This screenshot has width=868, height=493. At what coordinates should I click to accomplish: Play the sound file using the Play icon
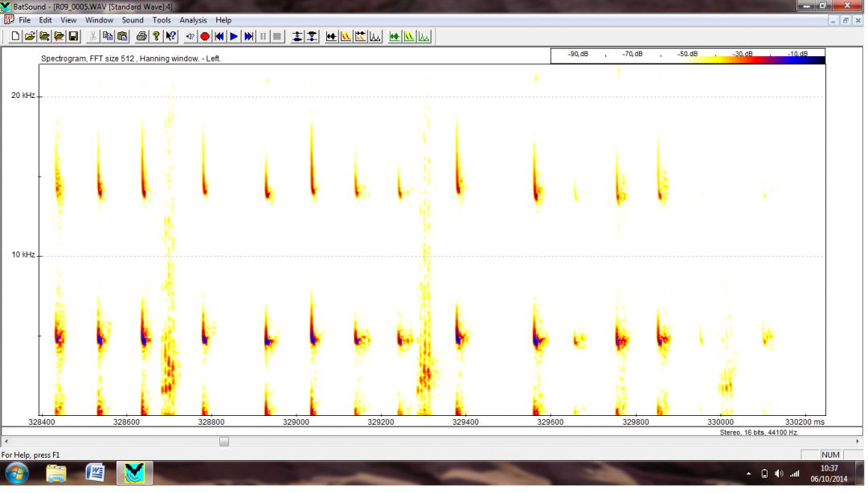coord(233,36)
